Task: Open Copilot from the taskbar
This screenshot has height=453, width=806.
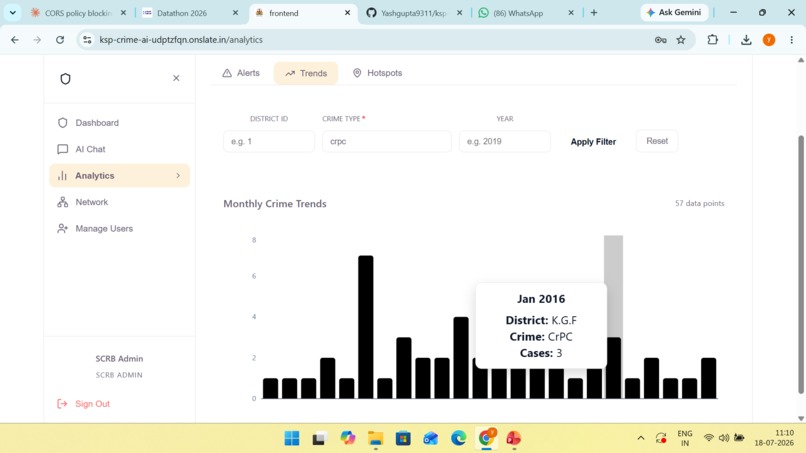Action: pos(347,438)
